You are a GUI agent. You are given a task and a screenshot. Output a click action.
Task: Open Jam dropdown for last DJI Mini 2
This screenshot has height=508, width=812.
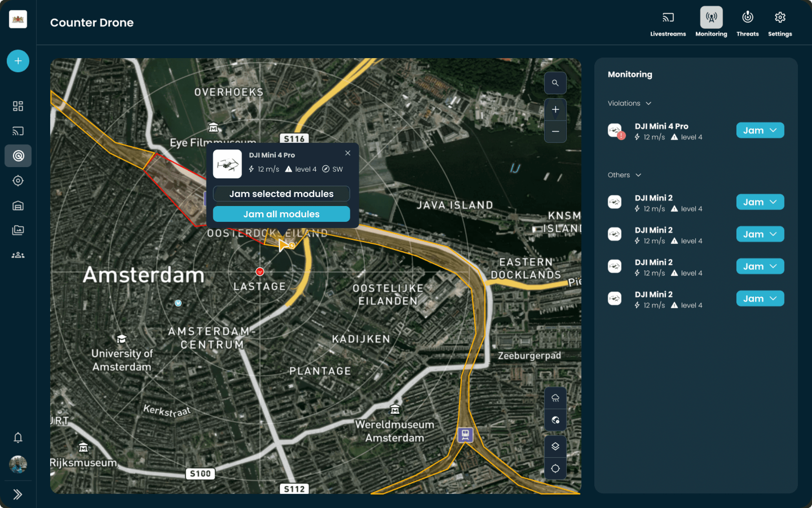pos(760,298)
